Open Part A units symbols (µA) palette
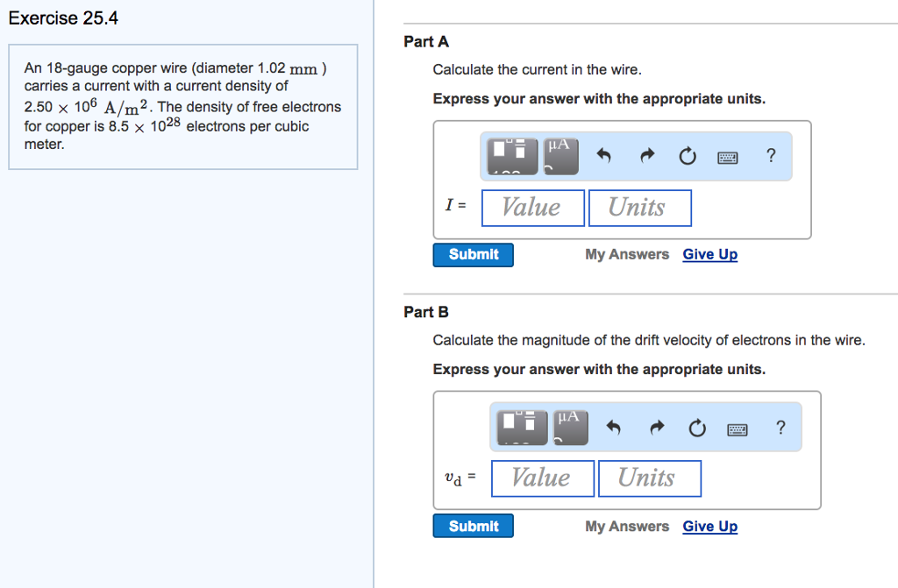 coord(559,156)
